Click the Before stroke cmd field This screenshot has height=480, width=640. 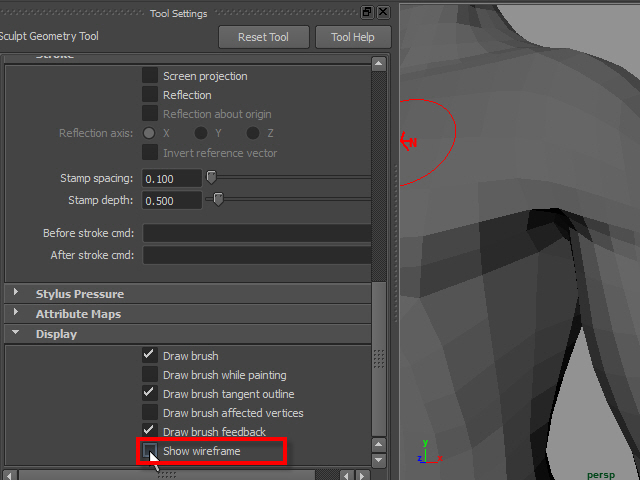(x=257, y=233)
